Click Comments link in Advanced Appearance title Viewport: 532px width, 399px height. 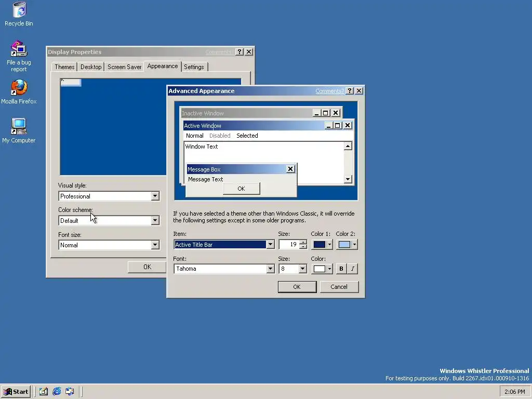pyautogui.click(x=329, y=91)
